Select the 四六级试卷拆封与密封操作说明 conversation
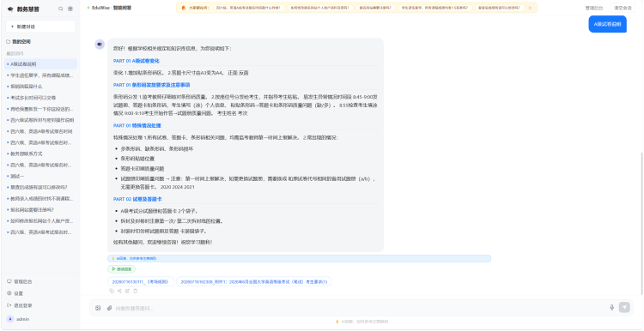Image resolution: width=644 pixels, height=331 pixels. tap(40, 120)
